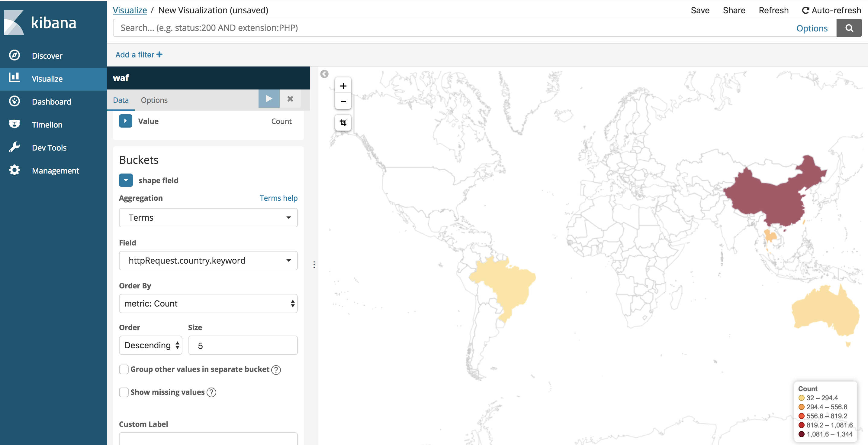Open help for Group other values
This screenshot has width=868, height=445.
[x=276, y=370]
